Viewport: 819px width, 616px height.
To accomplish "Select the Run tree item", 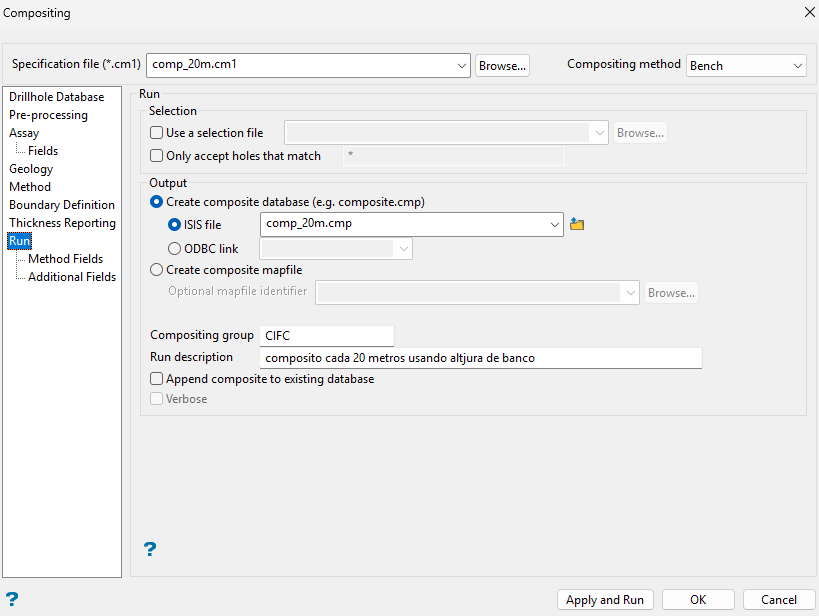I will coord(19,241).
